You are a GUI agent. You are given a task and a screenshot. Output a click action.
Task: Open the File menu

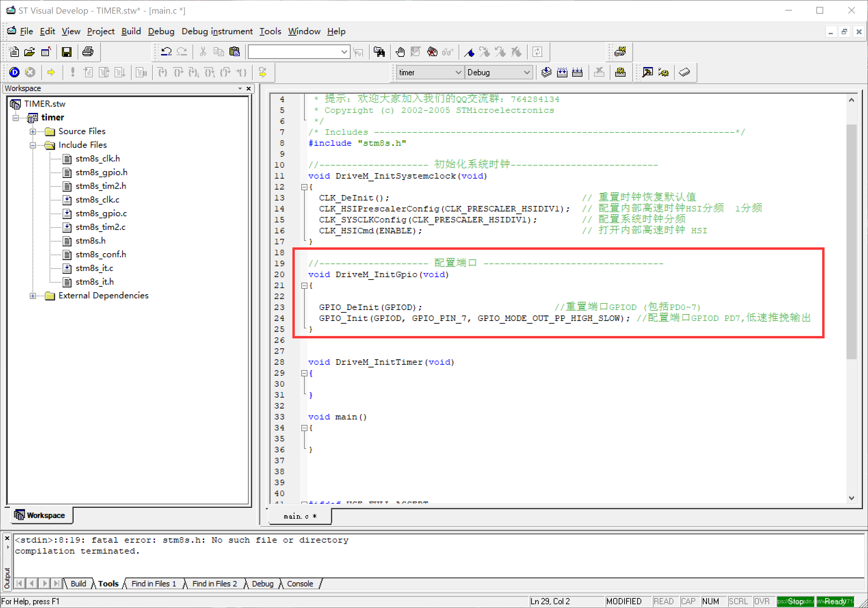[26, 31]
